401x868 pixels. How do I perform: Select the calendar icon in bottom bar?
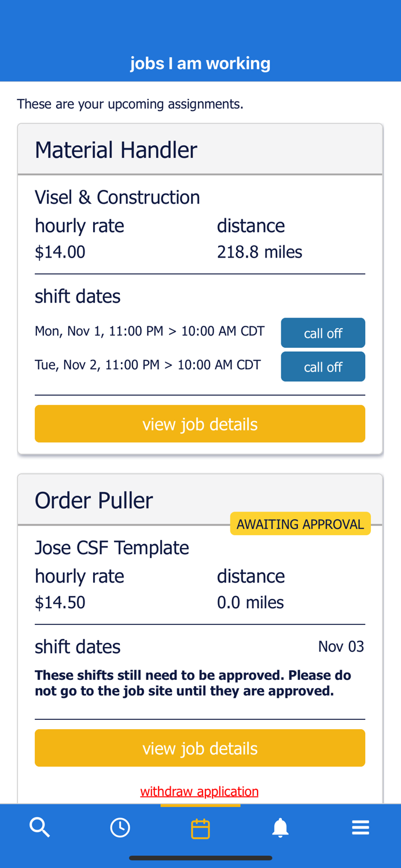(200, 829)
